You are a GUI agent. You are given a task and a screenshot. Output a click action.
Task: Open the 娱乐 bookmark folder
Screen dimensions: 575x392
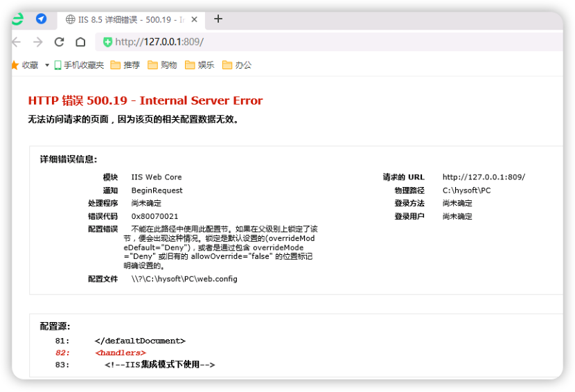coord(200,65)
